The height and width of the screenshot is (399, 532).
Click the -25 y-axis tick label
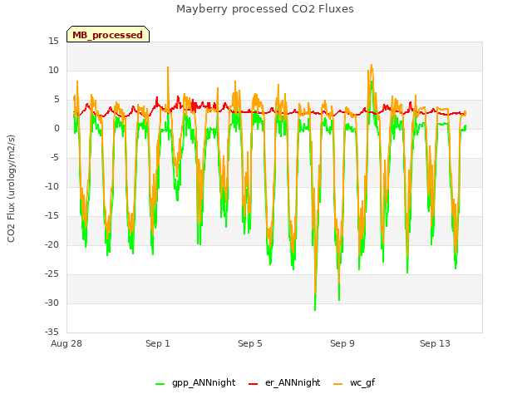(x=52, y=273)
